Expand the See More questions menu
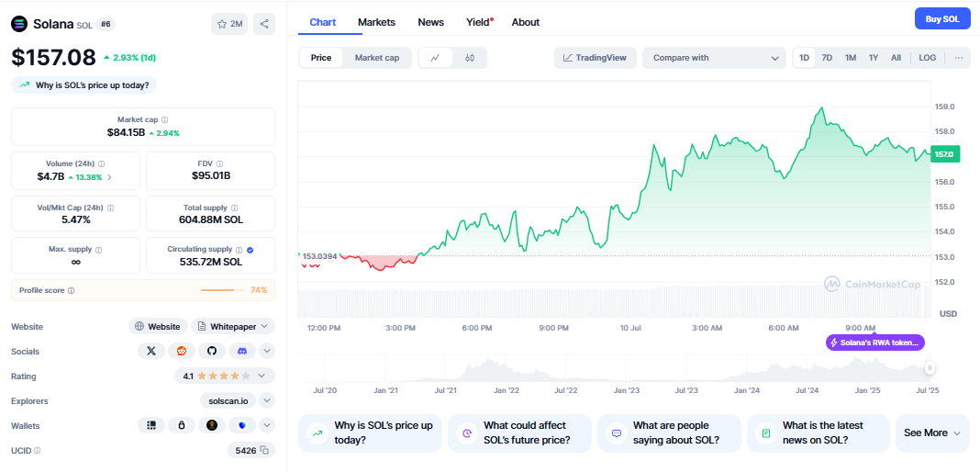 tap(932, 433)
